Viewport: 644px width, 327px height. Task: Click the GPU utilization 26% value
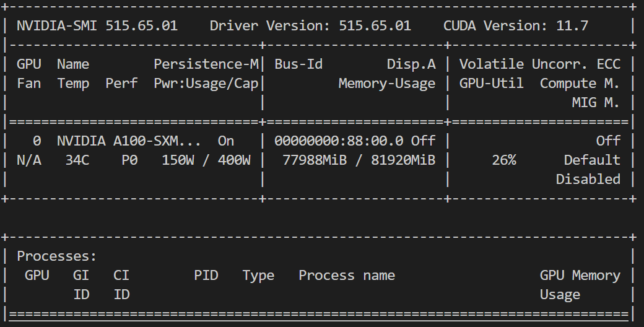pos(504,160)
